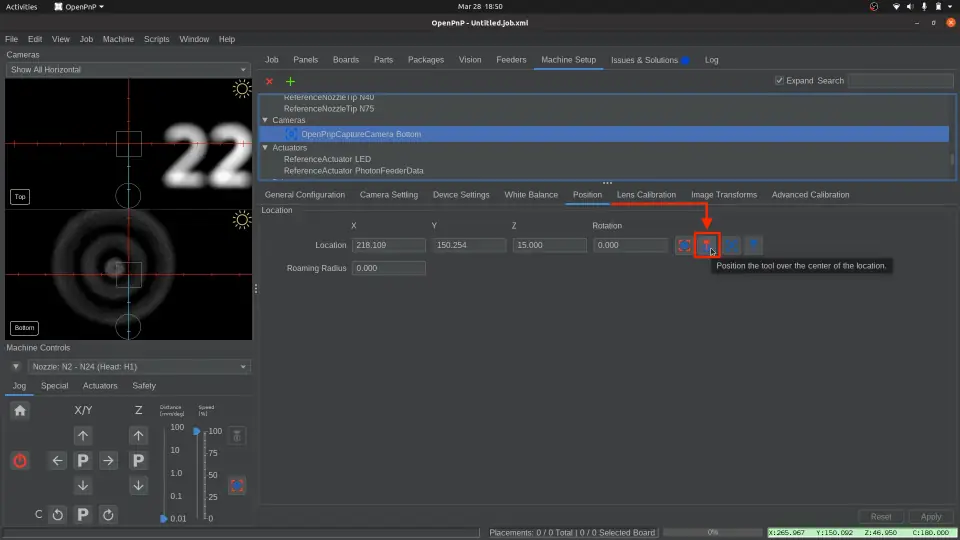
Task: Open the Show All Horizontal camera dropdown
Action: [127, 70]
